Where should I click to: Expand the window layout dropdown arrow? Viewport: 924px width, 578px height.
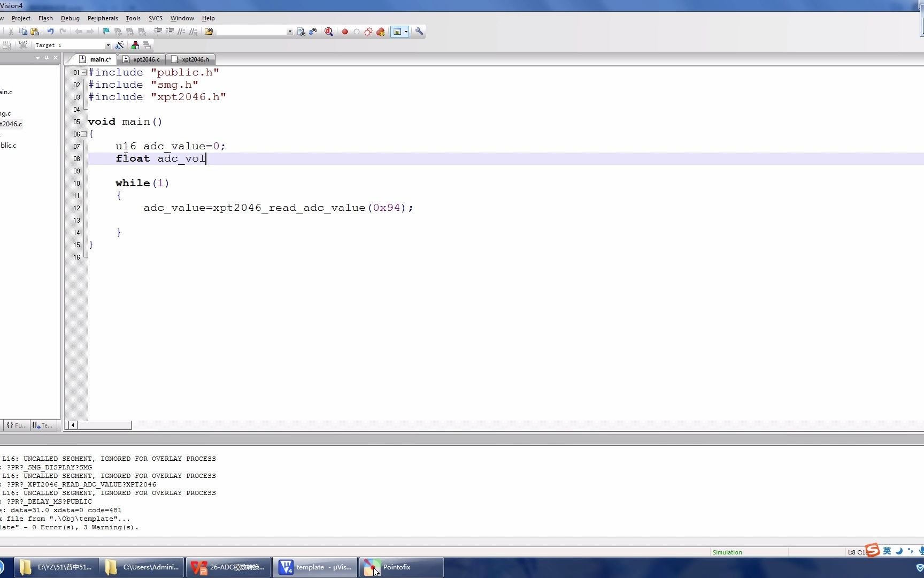click(406, 32)
